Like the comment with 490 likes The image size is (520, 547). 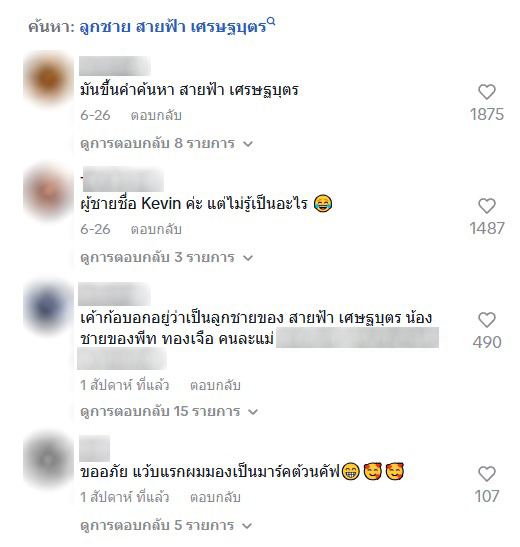click(x=487, y=320)
